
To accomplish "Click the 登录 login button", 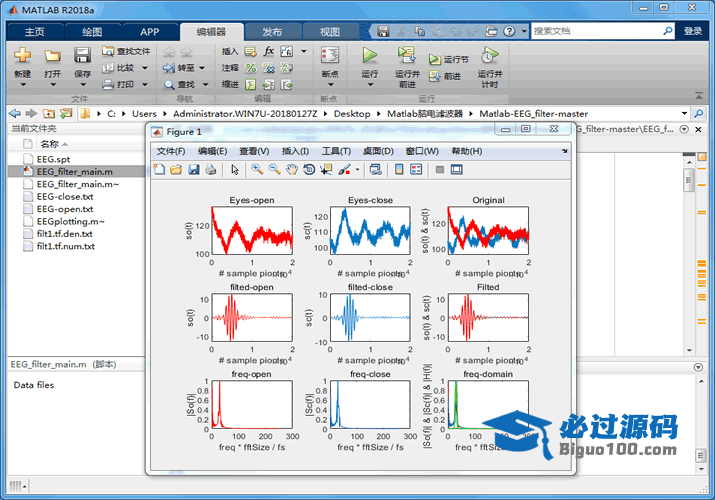I will pos(693,31).
